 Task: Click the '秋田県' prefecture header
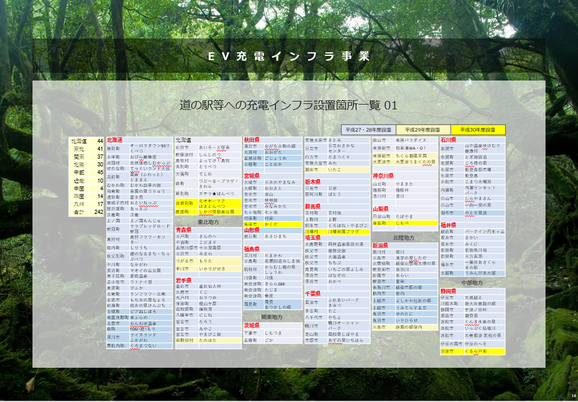252,140
